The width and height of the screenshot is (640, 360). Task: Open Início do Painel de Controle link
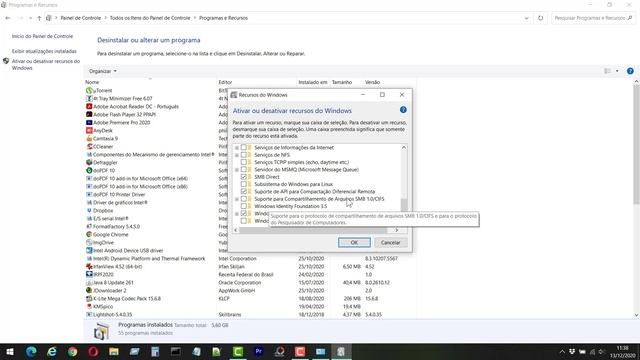click(42, 36)
